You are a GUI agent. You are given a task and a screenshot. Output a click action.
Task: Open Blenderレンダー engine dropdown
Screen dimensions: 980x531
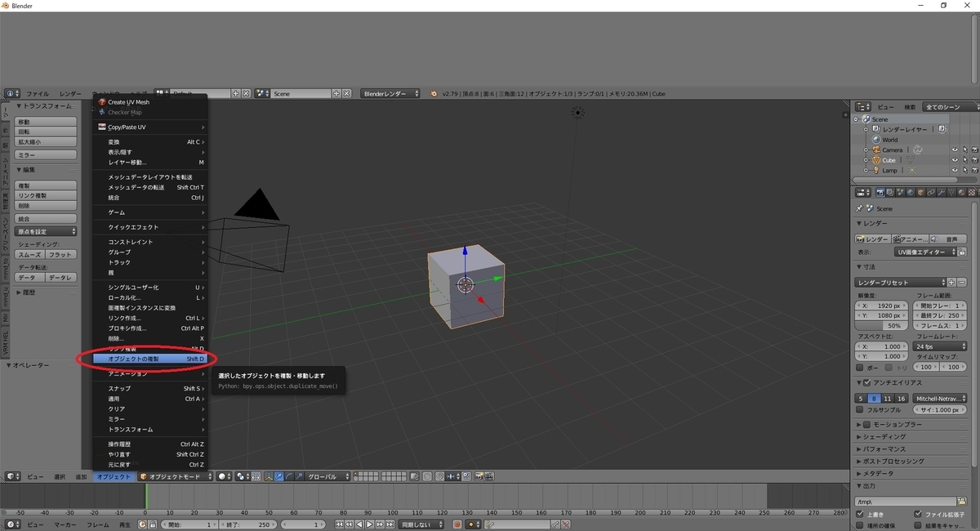(x=390, y=94)
